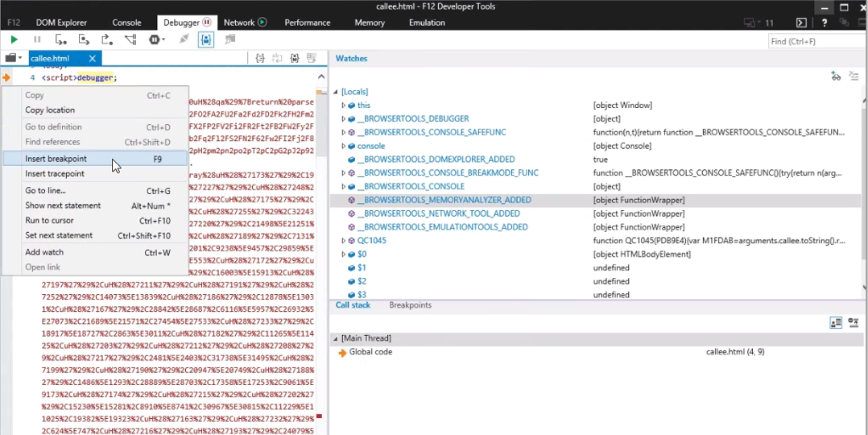The image size is (868, 435).
Task: Click the Add watch icon in Watches
Action: click(836, 76)
